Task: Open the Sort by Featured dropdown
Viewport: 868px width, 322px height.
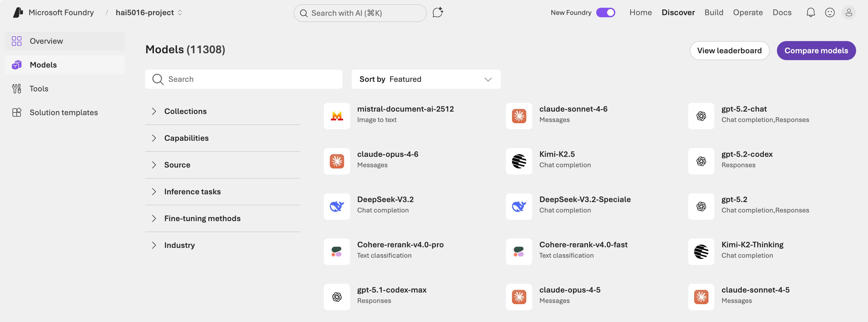Action: (x=426, y=79)
